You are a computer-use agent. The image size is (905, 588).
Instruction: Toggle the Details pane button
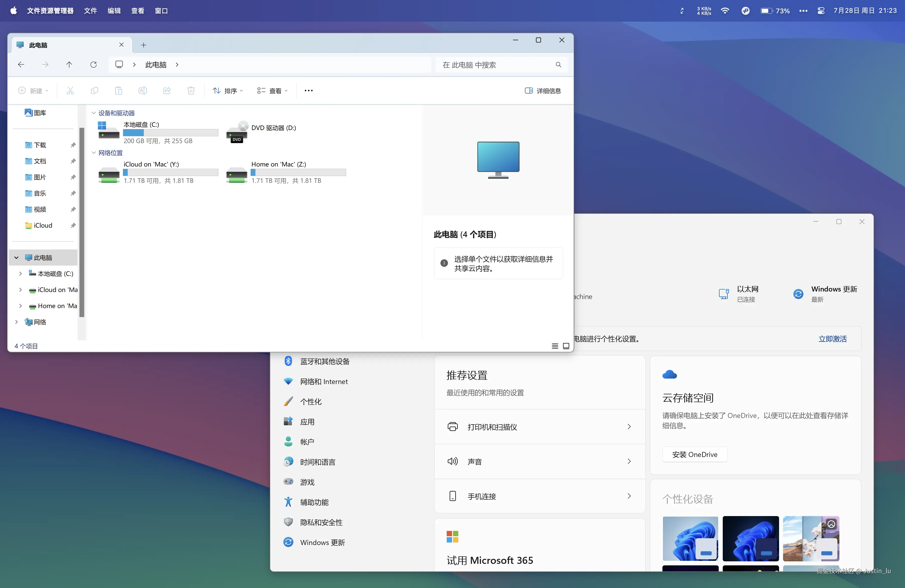(x=542, y=91)
